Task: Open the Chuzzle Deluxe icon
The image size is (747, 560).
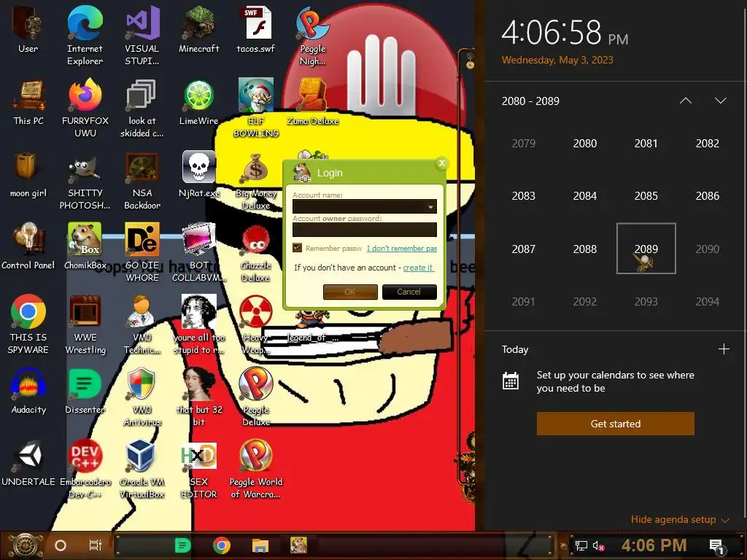Action: point(256,252)
